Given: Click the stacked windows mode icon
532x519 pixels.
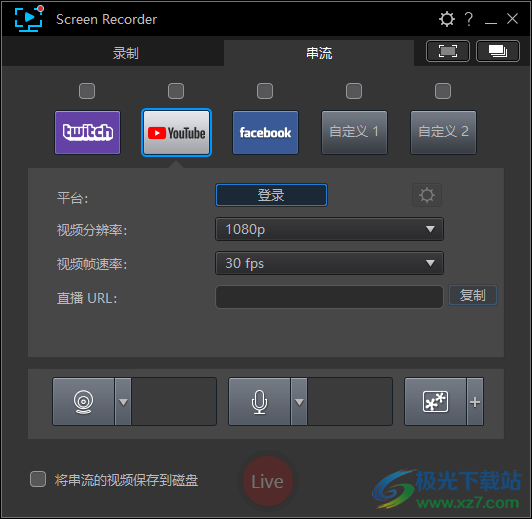Looking at the screenshot, I should coord(498,51).
